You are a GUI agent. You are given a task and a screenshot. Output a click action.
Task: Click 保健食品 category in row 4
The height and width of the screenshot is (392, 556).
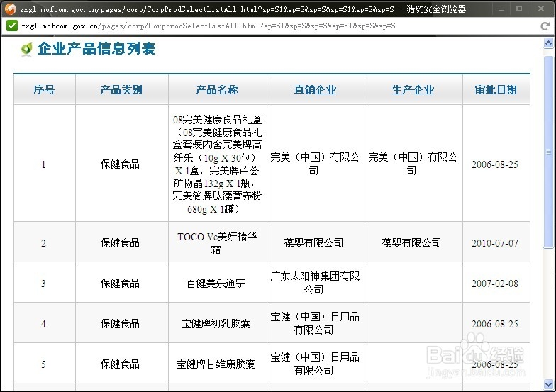point(121,323)
